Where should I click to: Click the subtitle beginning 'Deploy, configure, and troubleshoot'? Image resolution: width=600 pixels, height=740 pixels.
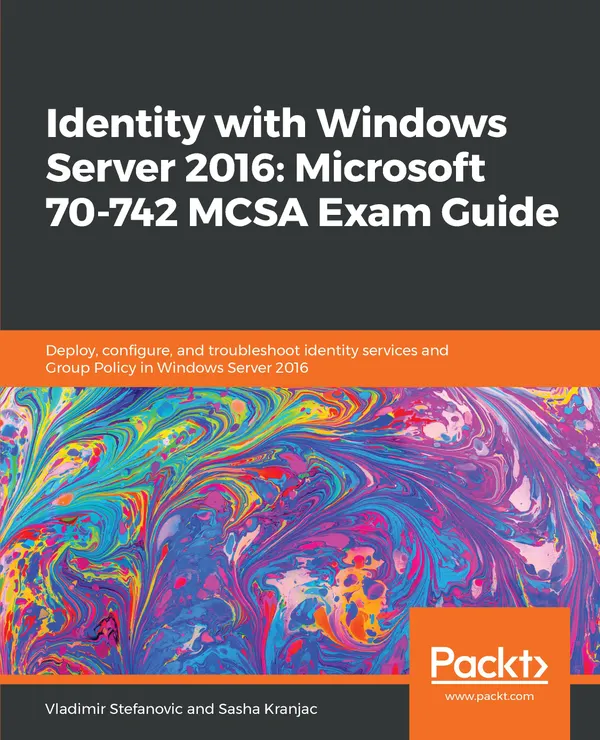point(247,359)
